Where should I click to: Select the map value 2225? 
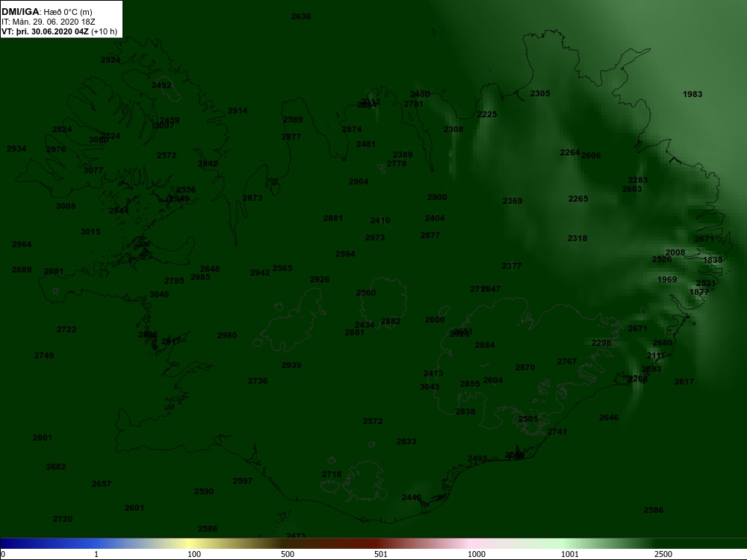(x=487, y=114)
